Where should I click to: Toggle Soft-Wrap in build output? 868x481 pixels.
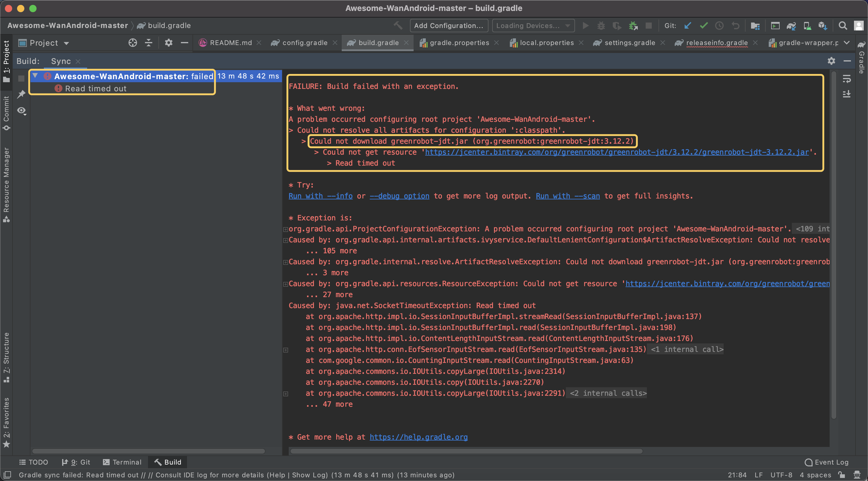coord(846,79)
